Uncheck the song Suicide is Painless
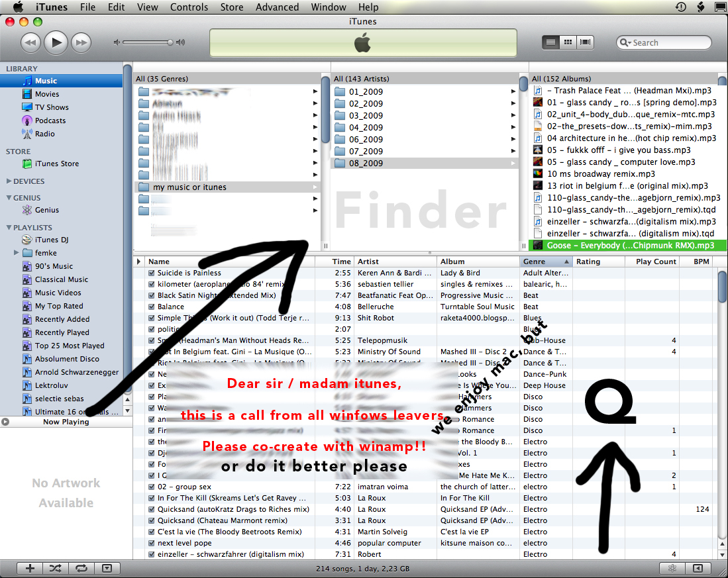 pyautogui.click(x=151, y=273)
